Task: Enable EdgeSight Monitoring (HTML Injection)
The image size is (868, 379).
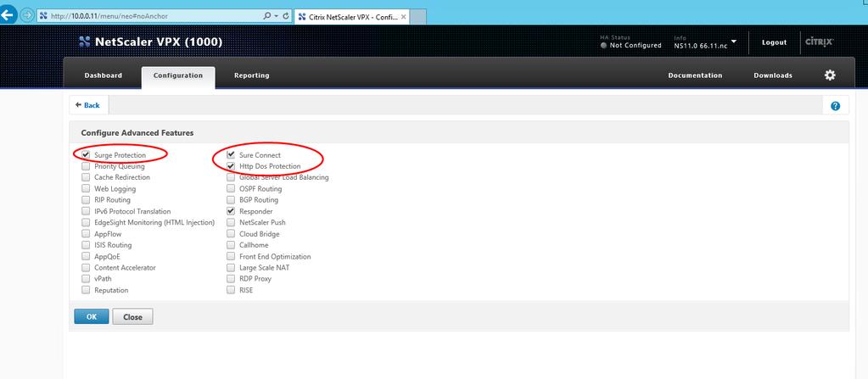Action: [x=85, y=222]
